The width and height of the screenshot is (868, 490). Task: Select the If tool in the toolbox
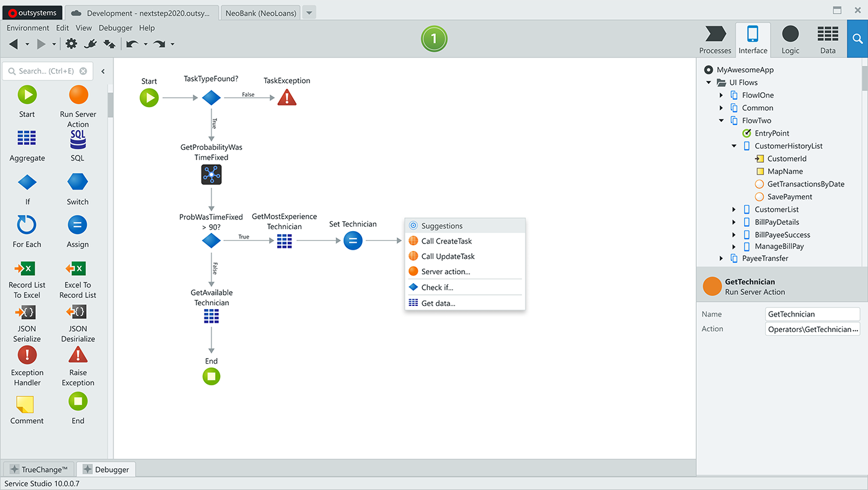pyautogui.click(x=27, y=182)
